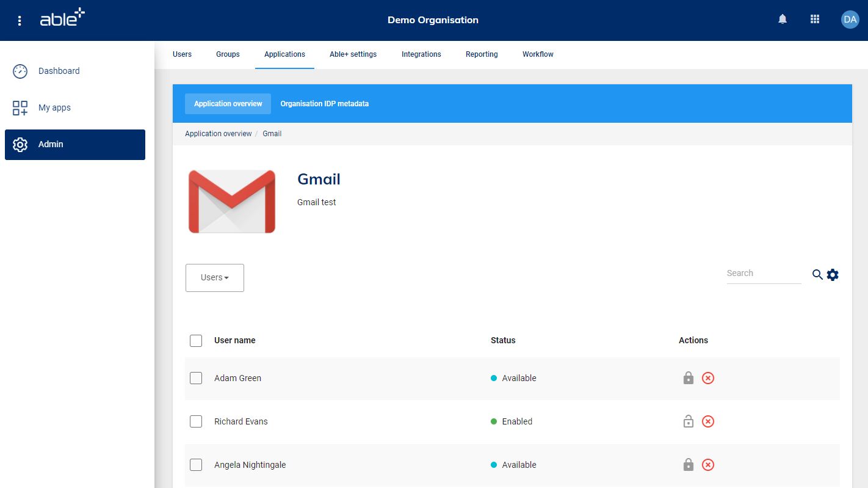Open the Integrations tab
The width and height of the screenshot is (868, 488).
421,54
